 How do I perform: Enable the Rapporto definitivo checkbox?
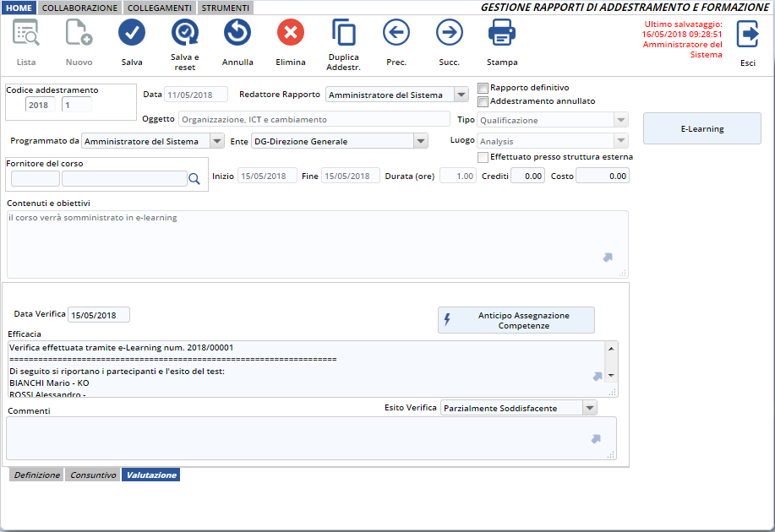coord(483,88)
